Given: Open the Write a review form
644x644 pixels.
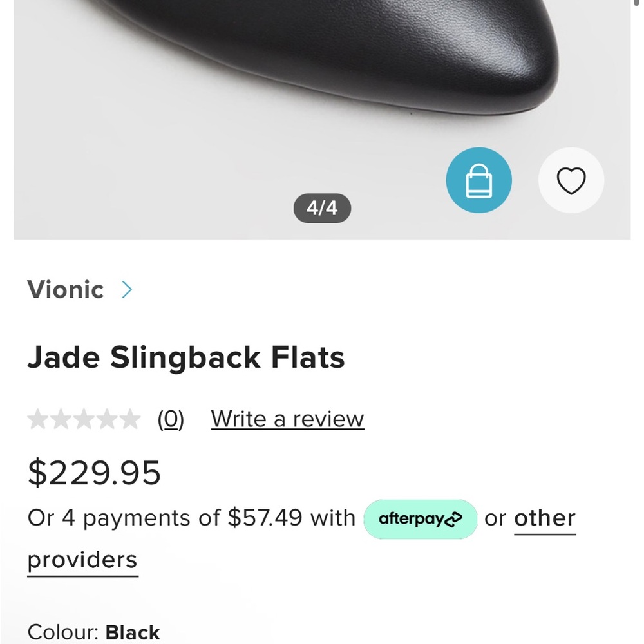Looking at the screenshot, I should (x=286, y=419).
